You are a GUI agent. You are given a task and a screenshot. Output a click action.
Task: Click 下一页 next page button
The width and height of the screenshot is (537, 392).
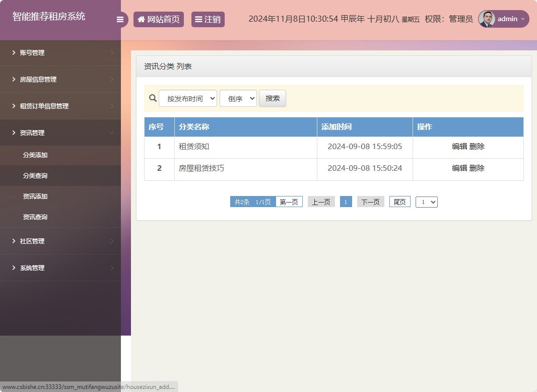tap(371, 202)
